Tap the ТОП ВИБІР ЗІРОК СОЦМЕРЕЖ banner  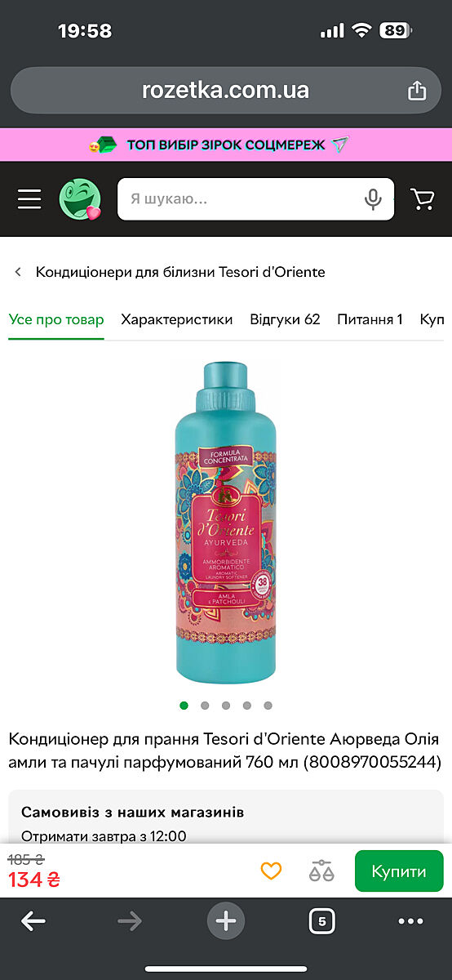coord(226,145)
